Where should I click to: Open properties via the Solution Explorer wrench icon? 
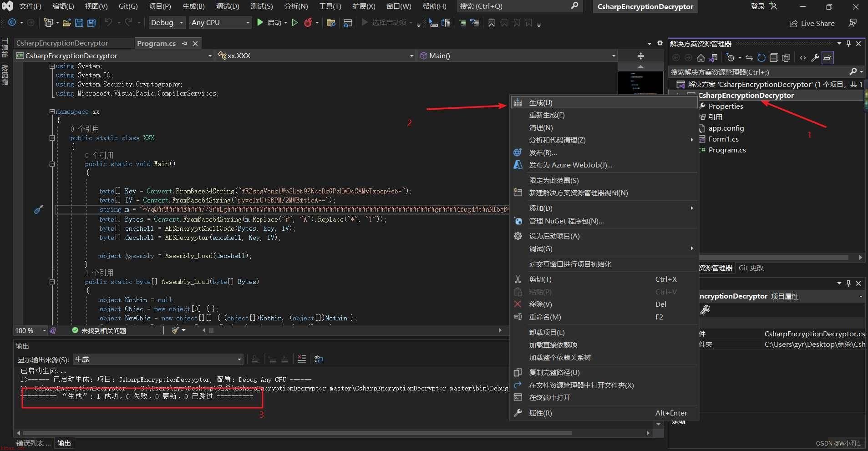coord(815,58)
